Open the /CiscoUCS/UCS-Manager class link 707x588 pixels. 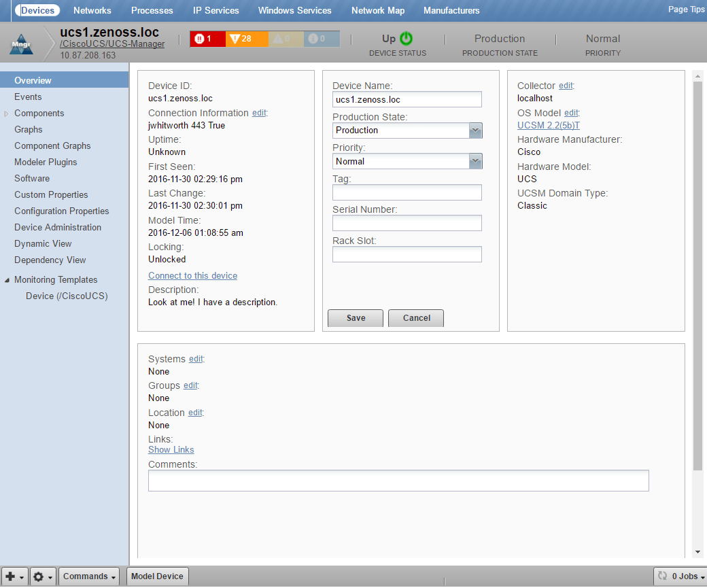pos(112,44)
